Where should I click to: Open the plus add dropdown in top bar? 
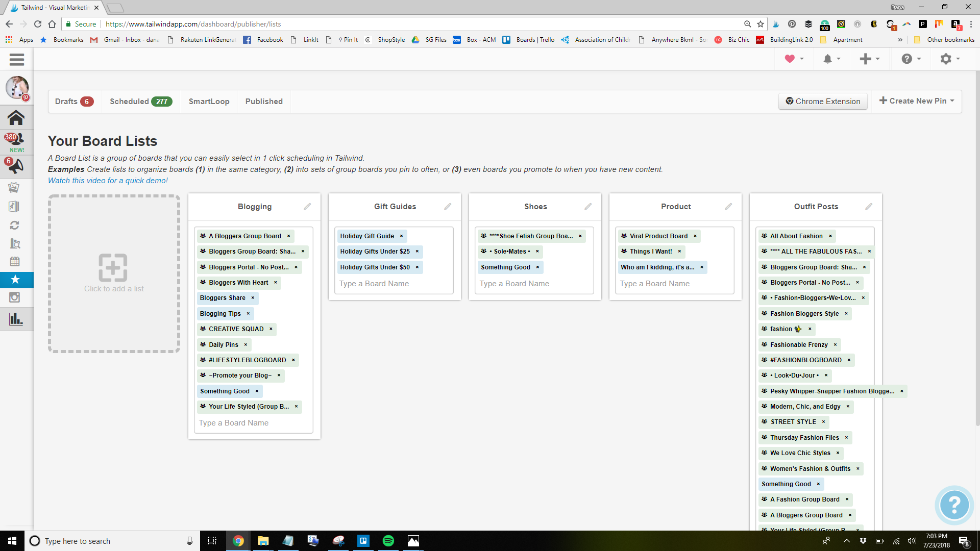point(870,59)
